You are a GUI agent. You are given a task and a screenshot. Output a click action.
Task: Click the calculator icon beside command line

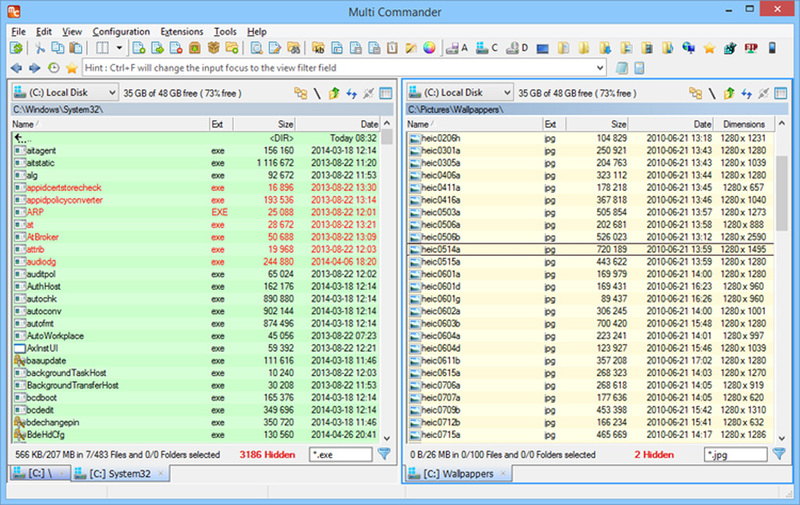click(x=639, y=68)
